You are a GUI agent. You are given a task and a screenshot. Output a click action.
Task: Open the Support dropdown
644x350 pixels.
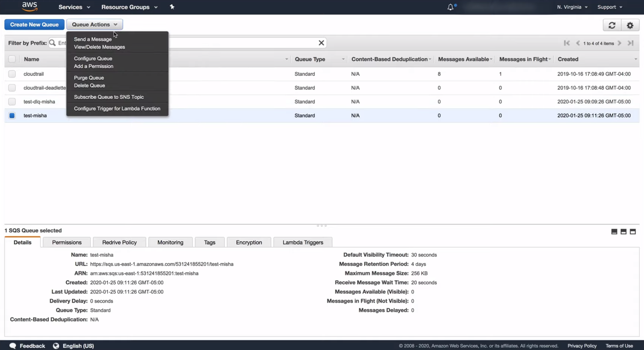click(610, 7)
